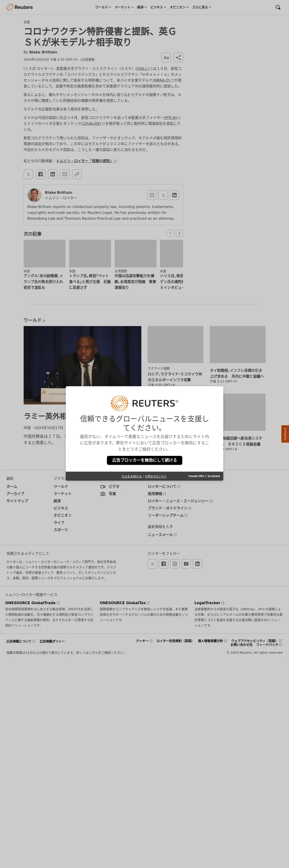Open the 採用情報 careers link

pos(157,494)
